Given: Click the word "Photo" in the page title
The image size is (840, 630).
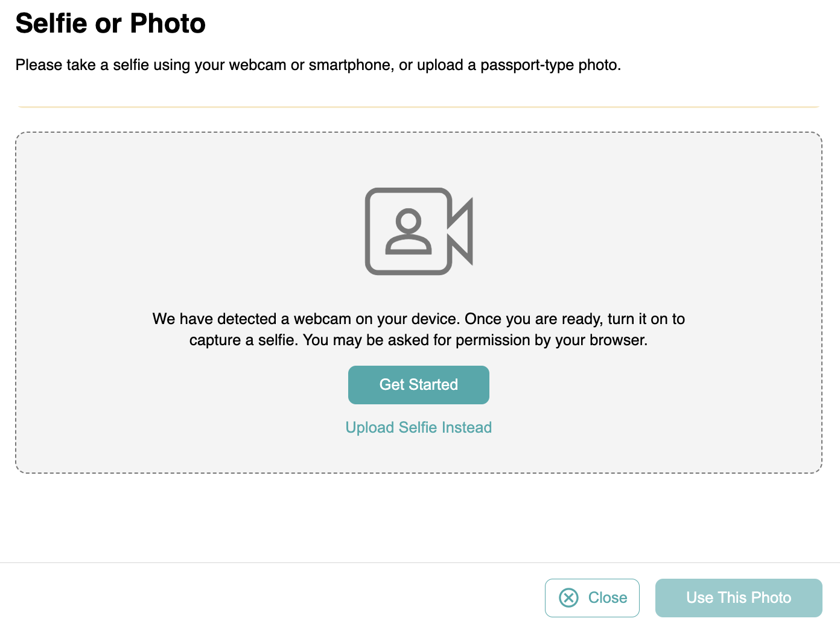Looking at the screenshot, I should tap(168, 24).
